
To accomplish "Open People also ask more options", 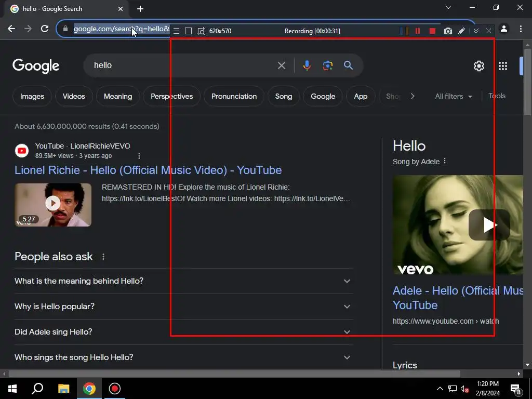I will click(x=103, y=257).
